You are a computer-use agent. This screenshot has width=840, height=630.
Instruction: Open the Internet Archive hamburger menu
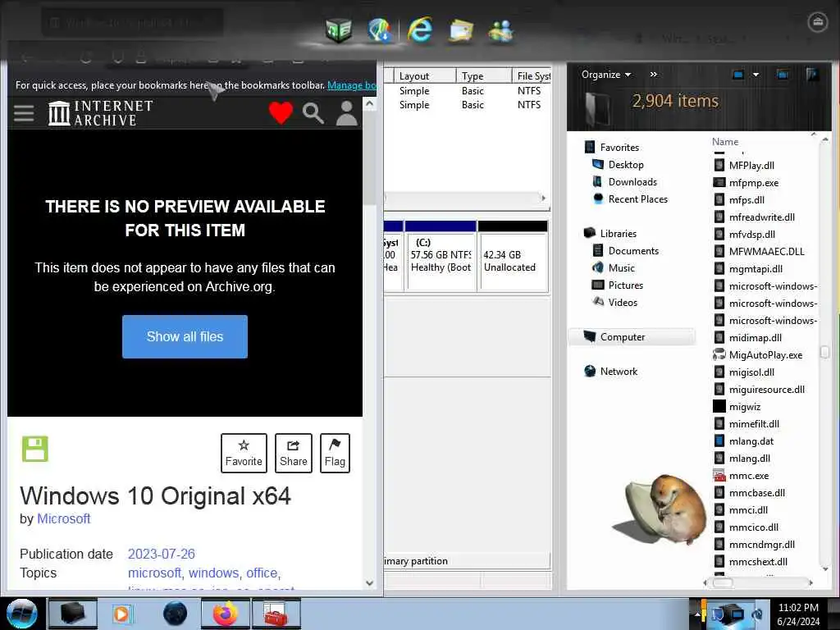click(x=24, y=113)
